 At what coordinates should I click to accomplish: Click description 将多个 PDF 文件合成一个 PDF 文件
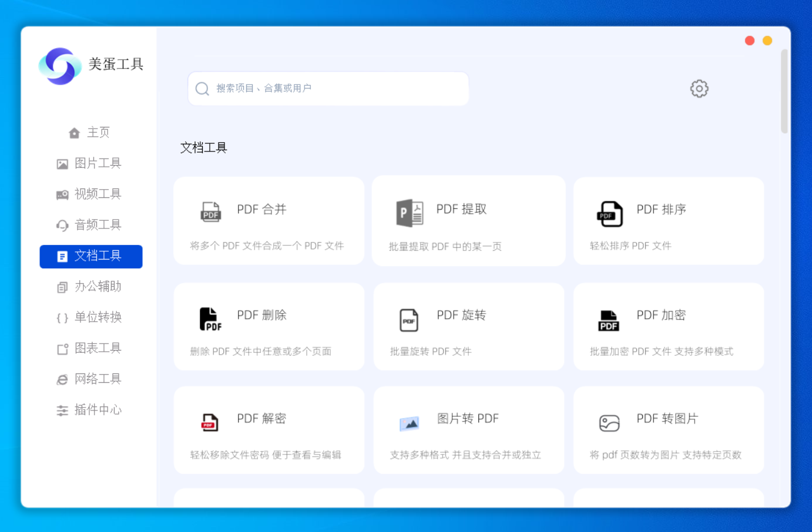(x=267, y=246)
